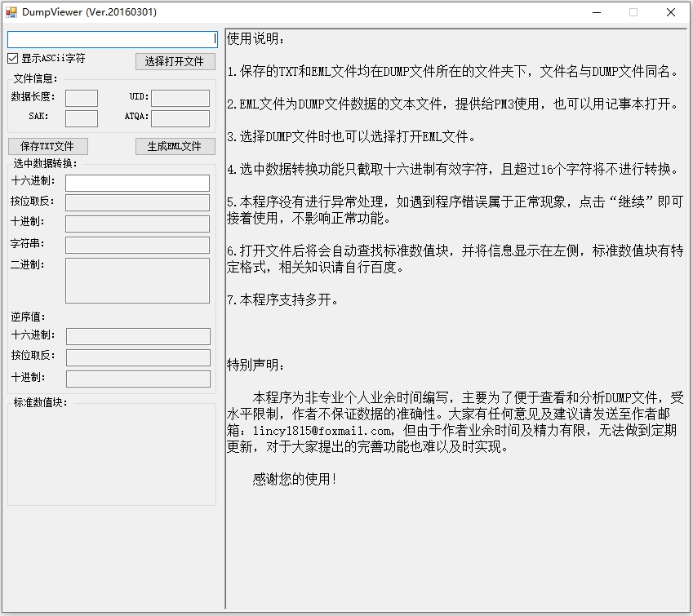Click the 感谢您的使用 text

295,479
